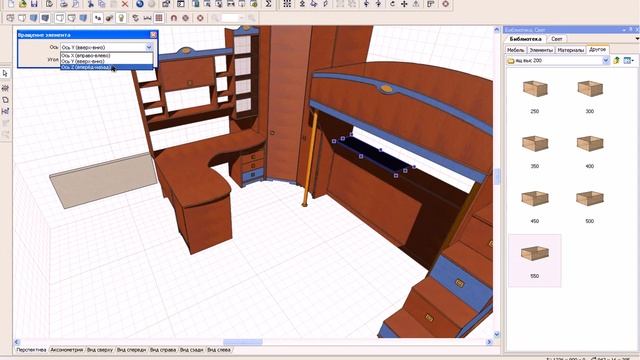Expand the library folder dropdown
The height and width of the screenshot is (360, 640).
point(605,60)
